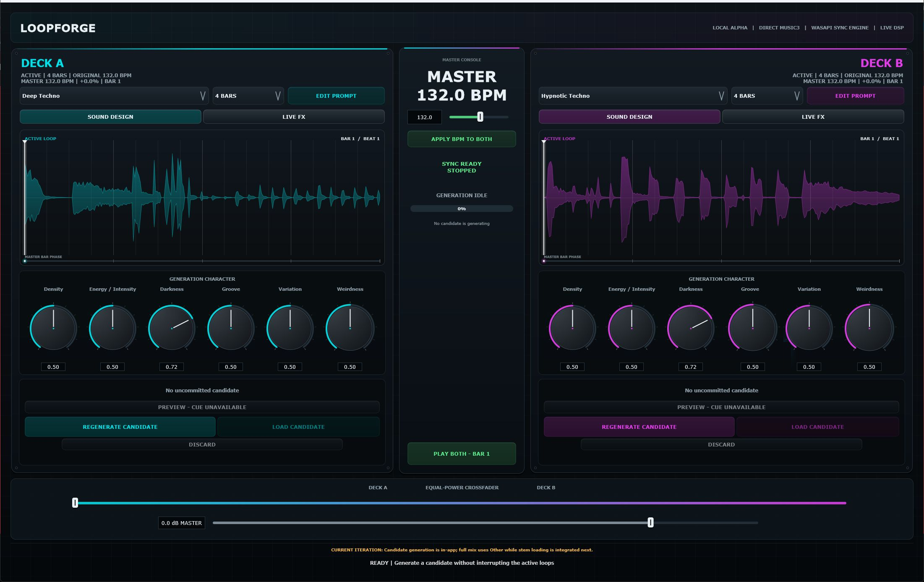Viewport: 924px width, 582px height.
Task: Open the Hypnotic Techno style dropdown on Deck B
Action: 633,96
